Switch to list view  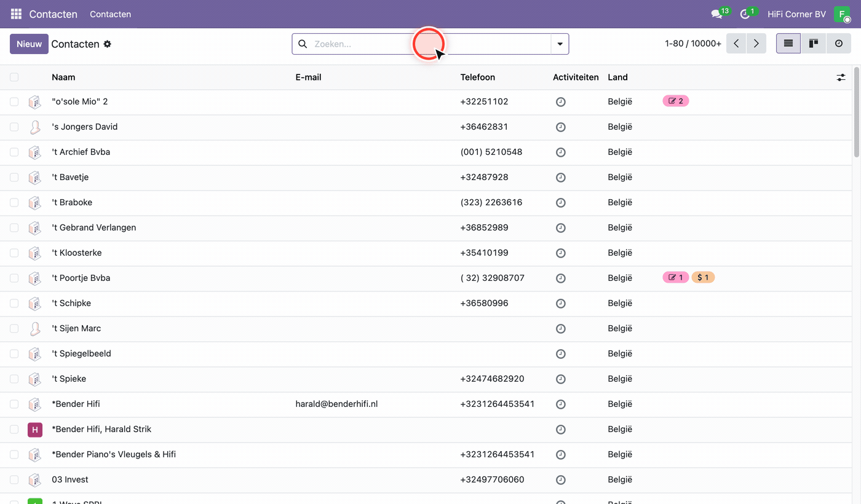click(x=788, y=44)
